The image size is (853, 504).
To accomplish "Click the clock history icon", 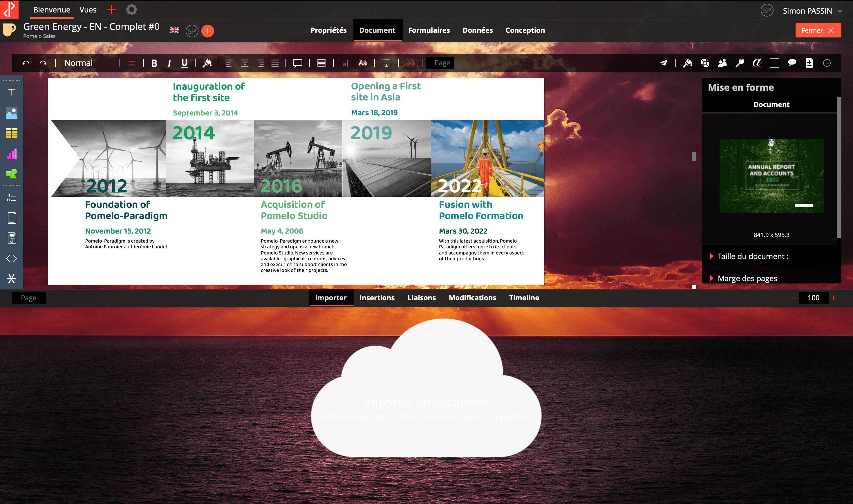I will pyautogui.click(x=827, y=63).
